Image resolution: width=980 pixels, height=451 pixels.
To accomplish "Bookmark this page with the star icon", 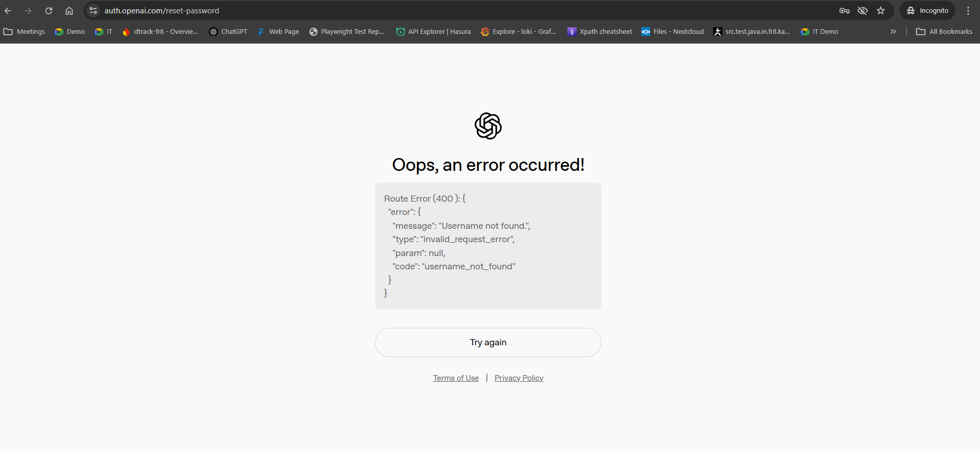I will [881, 11].
